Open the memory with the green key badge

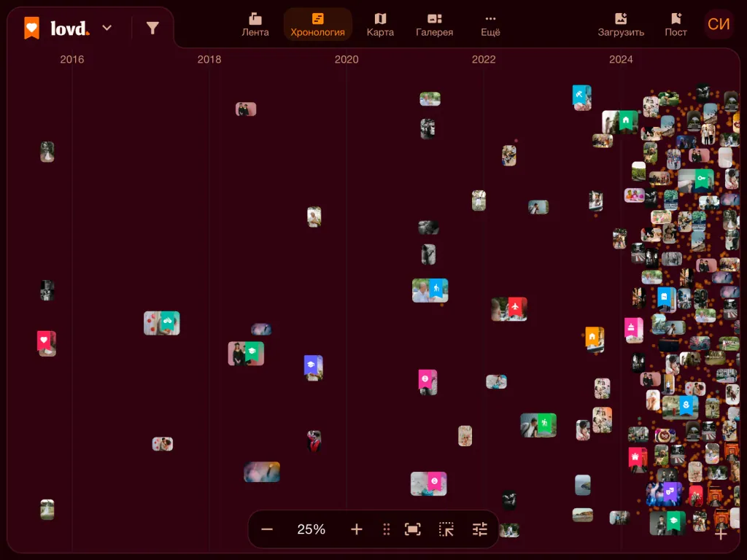coord(696,180)
